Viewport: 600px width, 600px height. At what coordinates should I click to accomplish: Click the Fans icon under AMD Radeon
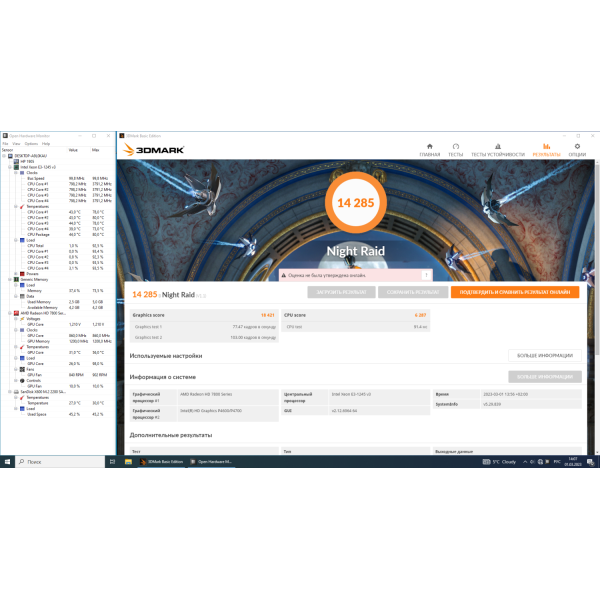click(22, 369)
